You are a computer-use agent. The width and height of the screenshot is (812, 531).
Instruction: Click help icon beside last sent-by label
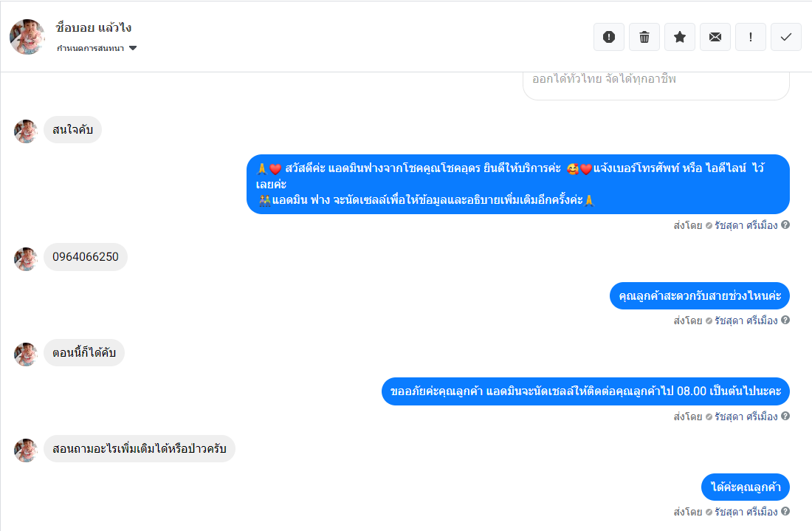785,511
